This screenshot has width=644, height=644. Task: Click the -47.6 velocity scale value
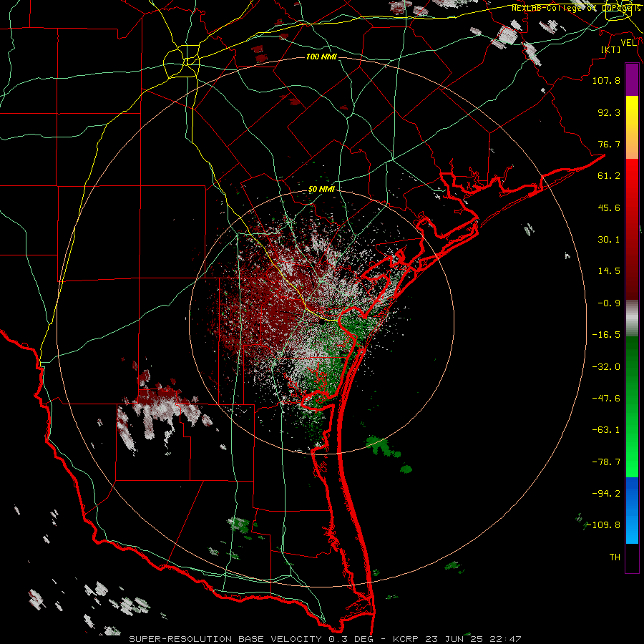(x=606, y=399)
